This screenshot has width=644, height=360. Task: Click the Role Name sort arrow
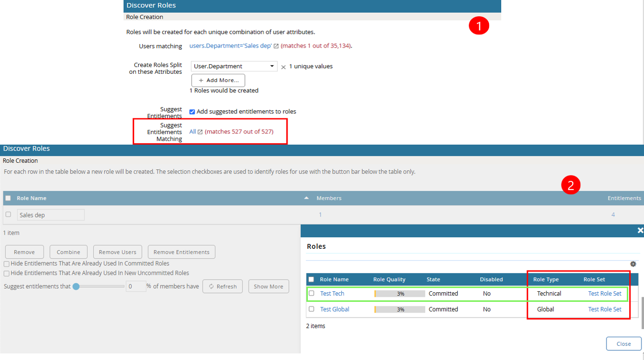point(306,198)
